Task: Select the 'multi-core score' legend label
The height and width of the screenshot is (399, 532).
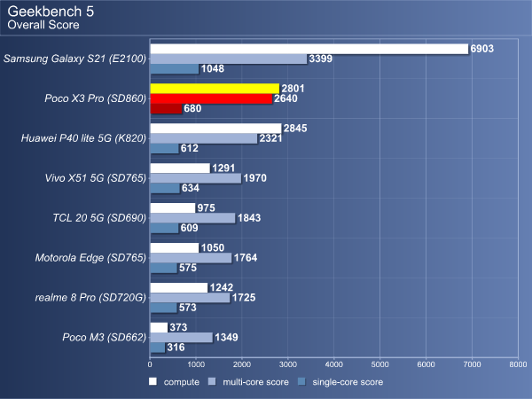Action: pos(255,382)
